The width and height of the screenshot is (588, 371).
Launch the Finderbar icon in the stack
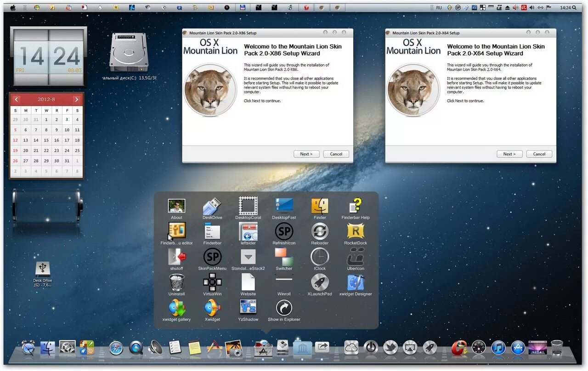tap(212, 231)
